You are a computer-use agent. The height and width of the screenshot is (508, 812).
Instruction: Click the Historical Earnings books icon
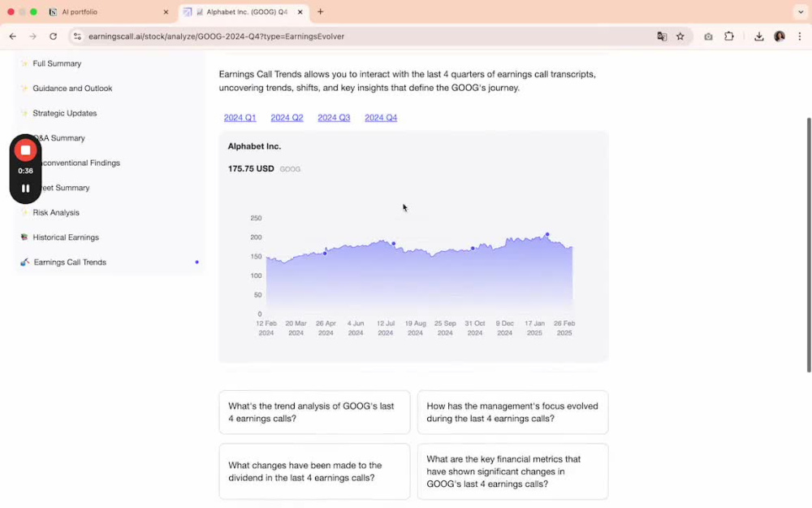[x=24, y=237]
